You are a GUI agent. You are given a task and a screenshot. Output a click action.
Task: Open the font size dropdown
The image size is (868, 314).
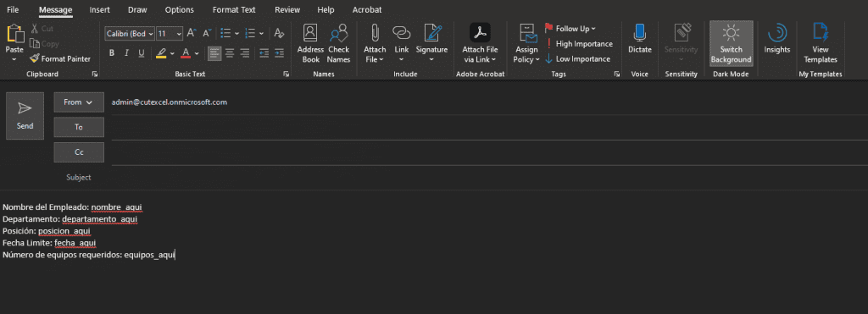(178, 34)
